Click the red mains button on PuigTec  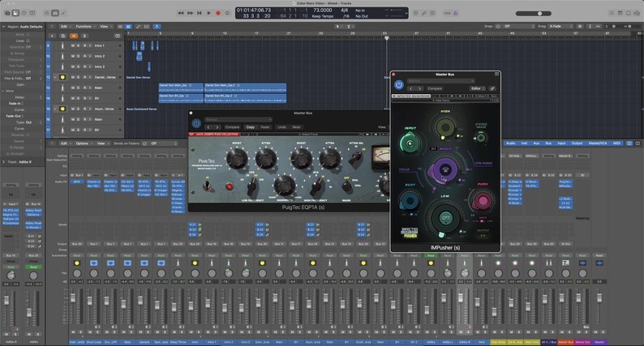point(230,186)
